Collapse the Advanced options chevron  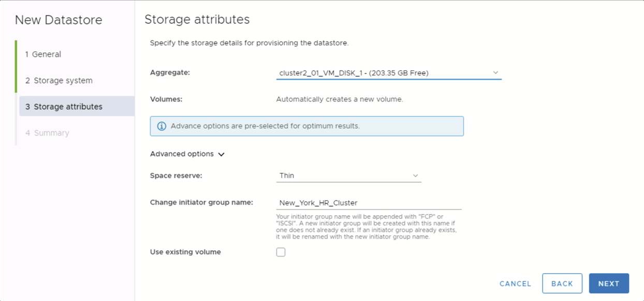coord(222,155)
